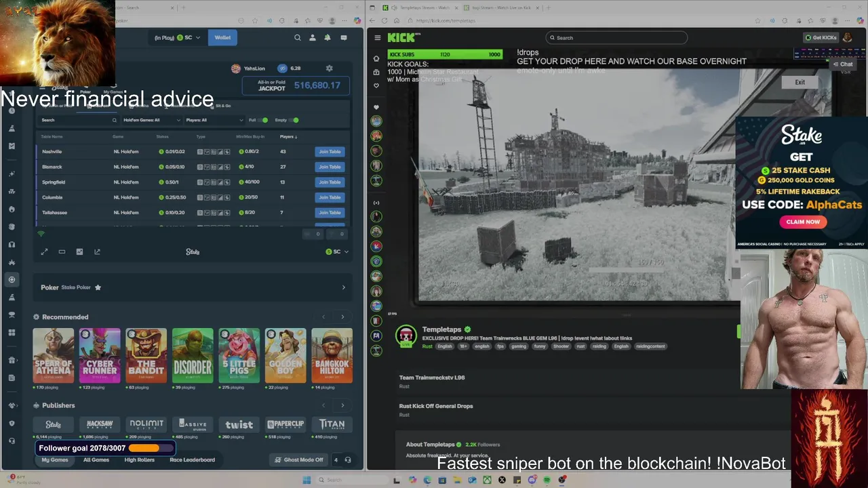Sort tables by Players column
Screen dimensions: 868x488
coord(288,137)
